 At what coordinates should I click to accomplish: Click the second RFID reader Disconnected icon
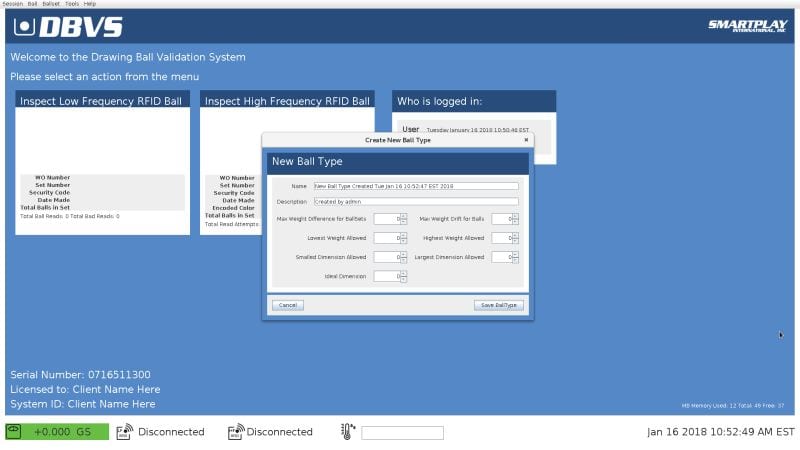tap(236, 432)
